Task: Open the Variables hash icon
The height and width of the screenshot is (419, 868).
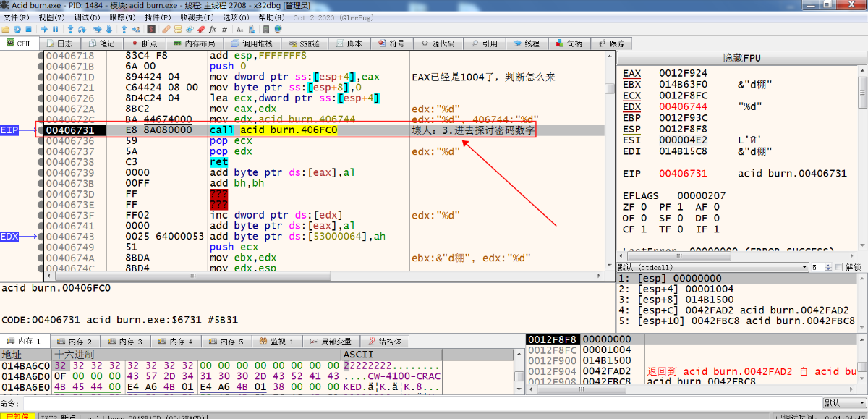Action: [224, 30]
